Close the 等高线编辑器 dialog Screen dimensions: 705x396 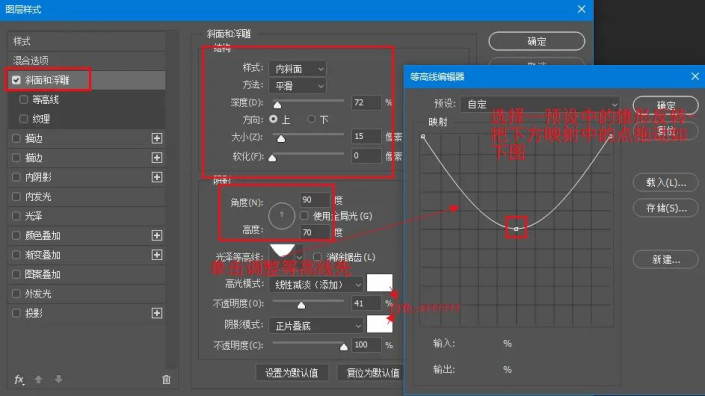pos(695,76)
